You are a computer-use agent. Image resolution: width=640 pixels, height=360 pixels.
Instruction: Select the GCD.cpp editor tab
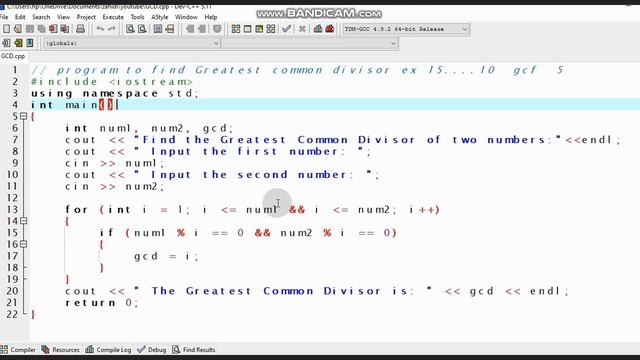point(13,56)
